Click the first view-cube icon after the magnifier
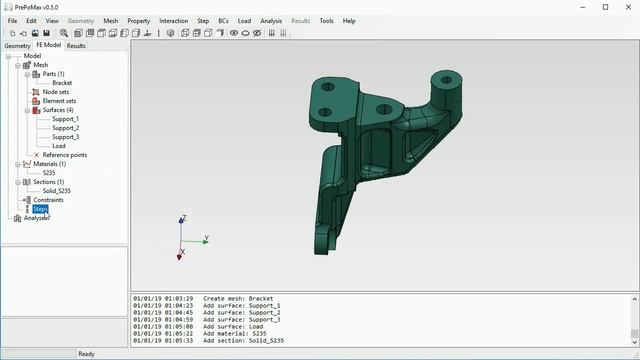The width and height of the screenshot is (640, 360). (78, 33)
